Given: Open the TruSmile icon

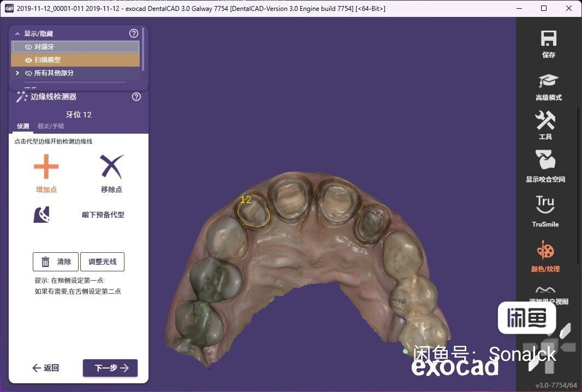Looking at the screenshot, I should coord(545,205).
